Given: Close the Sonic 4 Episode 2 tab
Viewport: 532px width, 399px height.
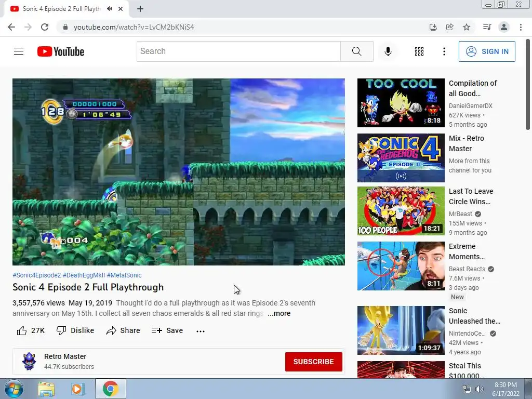Looking at the screenshot, I should pos(121,9).
